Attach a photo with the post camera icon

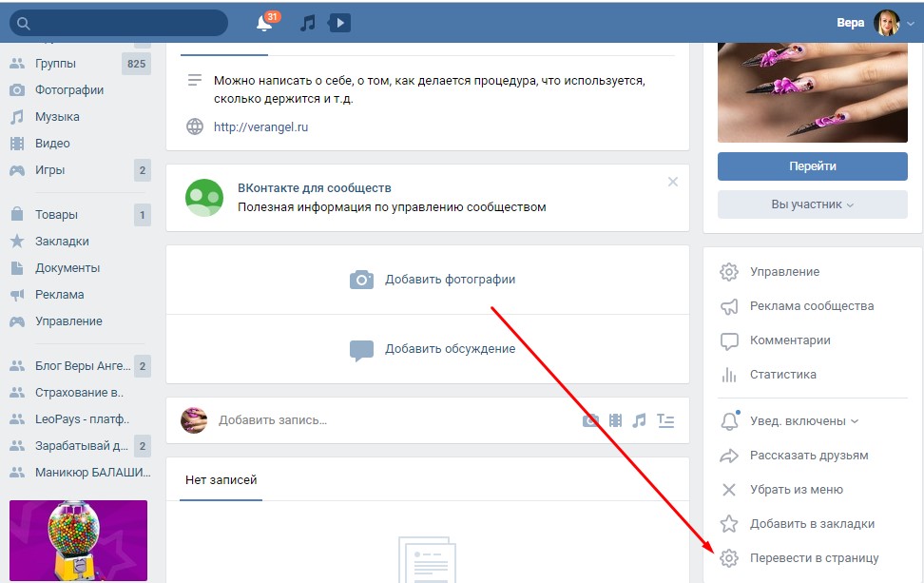tap(590, 420)
